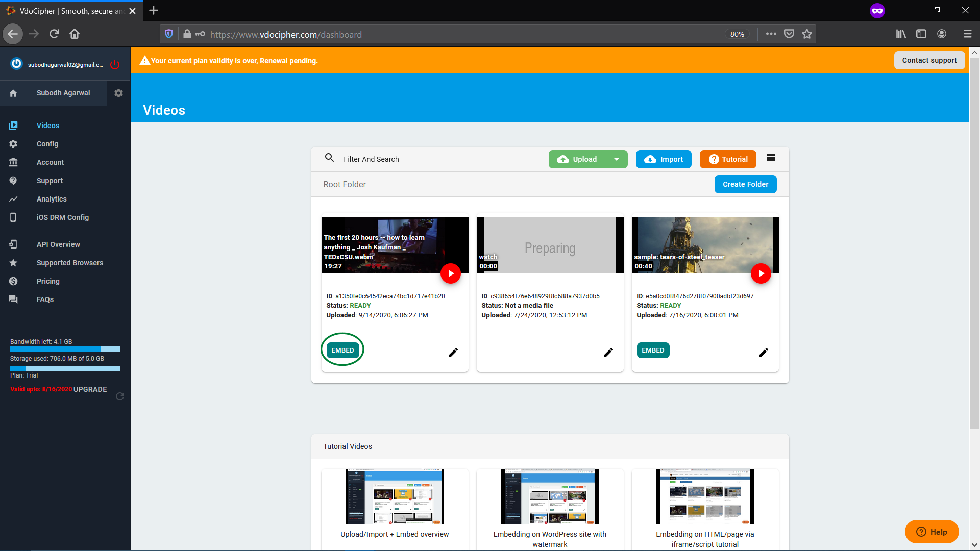Click the plan refresh icon in sidebar
980x551 pixels.
[x=120, y=396]
